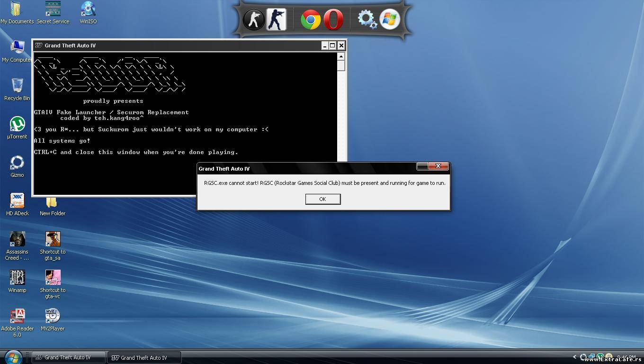The height and width of the screenshot is (364, 644).
Task: Select My Computer desktop icon
Action: click(x=17, y=51)
